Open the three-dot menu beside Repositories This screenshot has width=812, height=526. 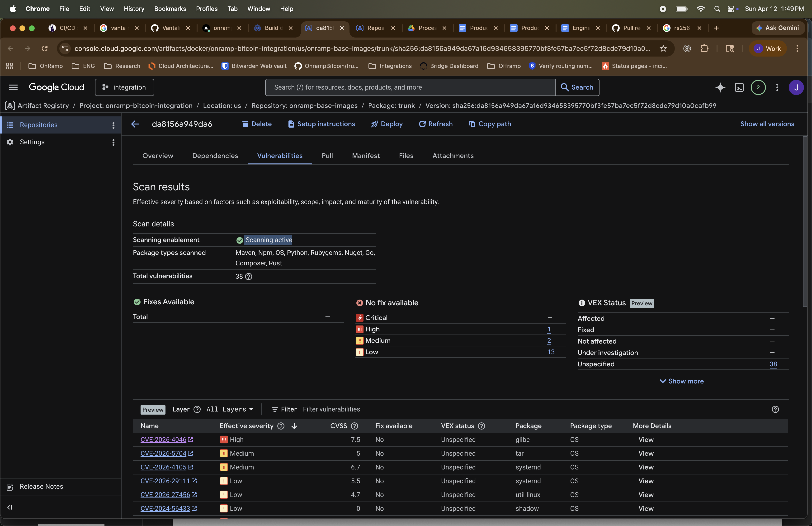tap(113, 125)
